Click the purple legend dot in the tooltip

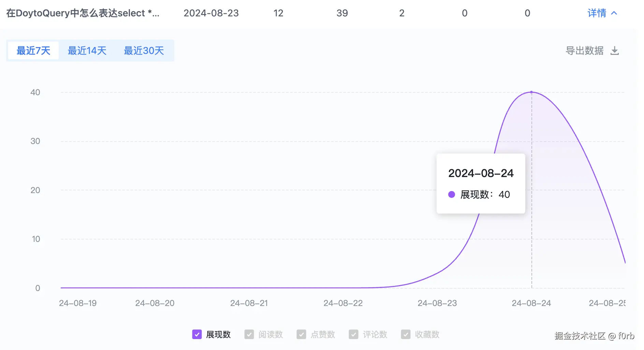pos(452,194)
